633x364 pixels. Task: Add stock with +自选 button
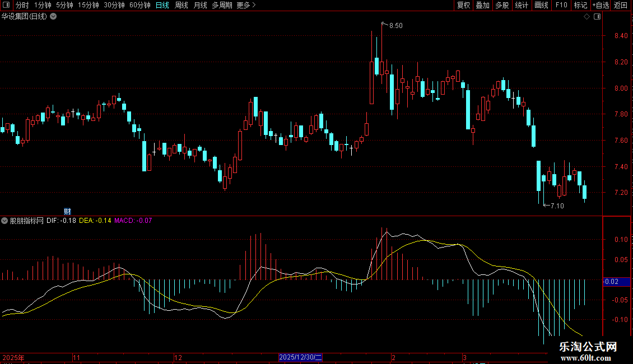[x=601, y=5]
